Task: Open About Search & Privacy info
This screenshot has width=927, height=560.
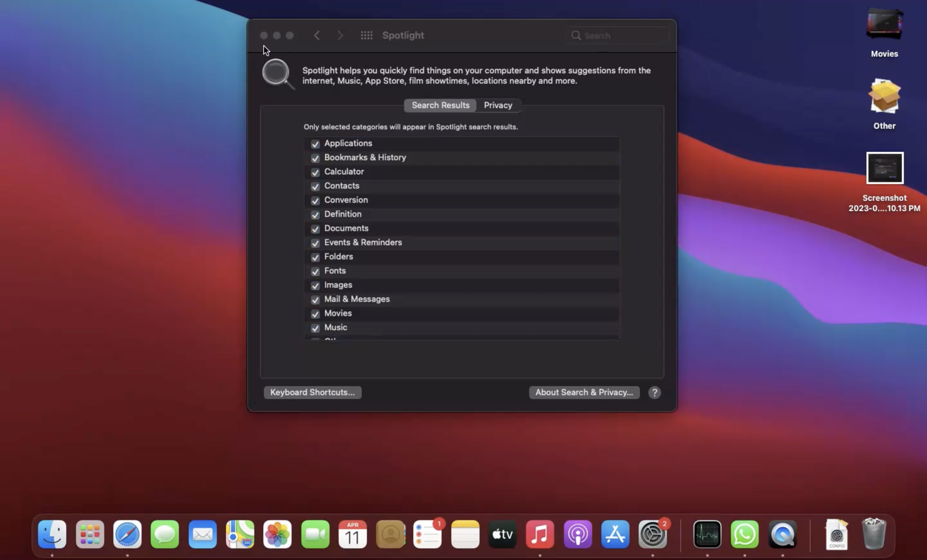Action: (584, 392)
